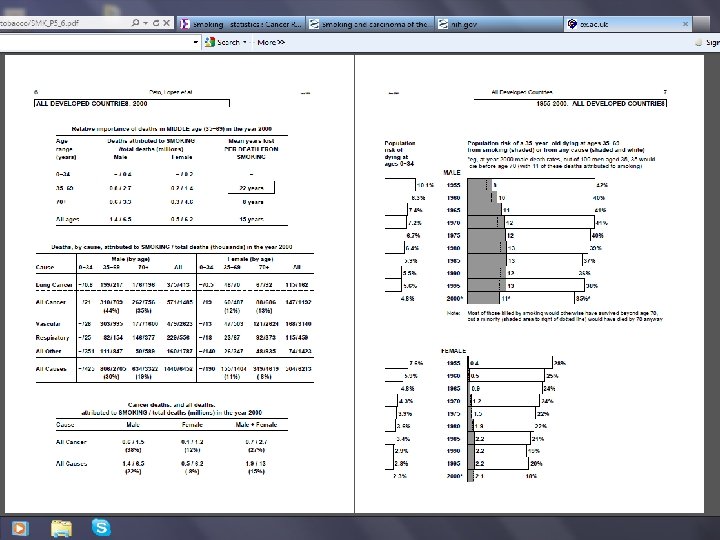This screenshot has height=540, width=720.
Task: Click the Google Search toolbar button
Action: pyautogui.click(x=223, y=42)
